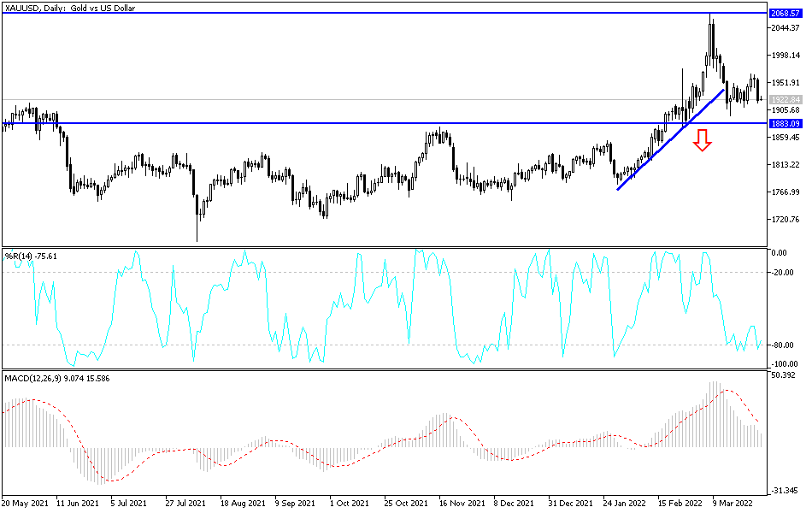Image resolution: width=812 pixels, height=513 pixels.
Task: Select the upper blue horizontal resistance line
Action: coord(385,13)
